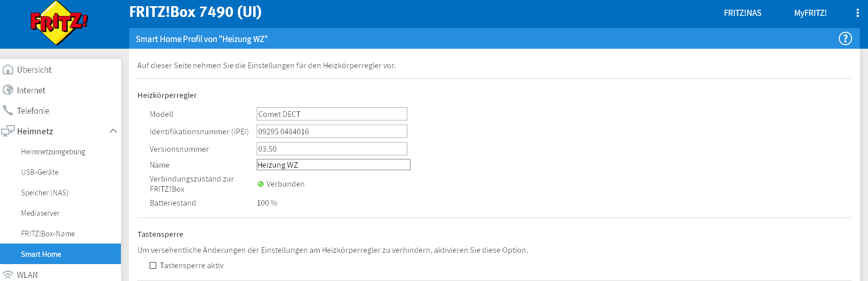Select Mediaserver in the sidebar
Viewport: 868px width, 281px height.
click(40, 213)
